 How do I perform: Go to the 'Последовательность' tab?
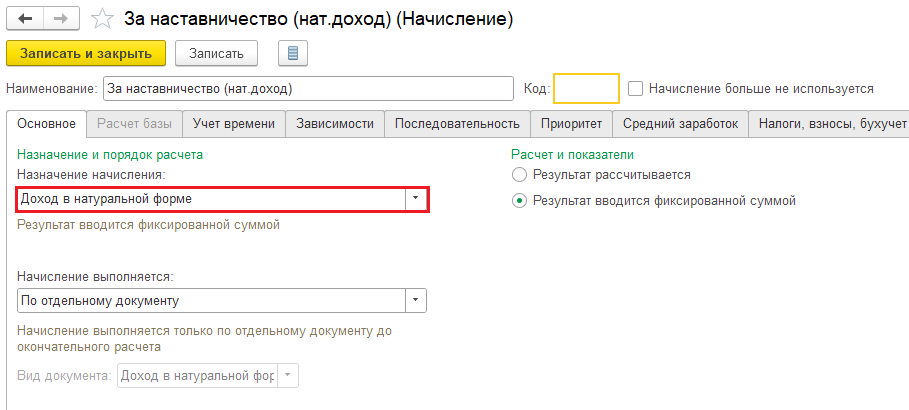(x=457, y=124)
